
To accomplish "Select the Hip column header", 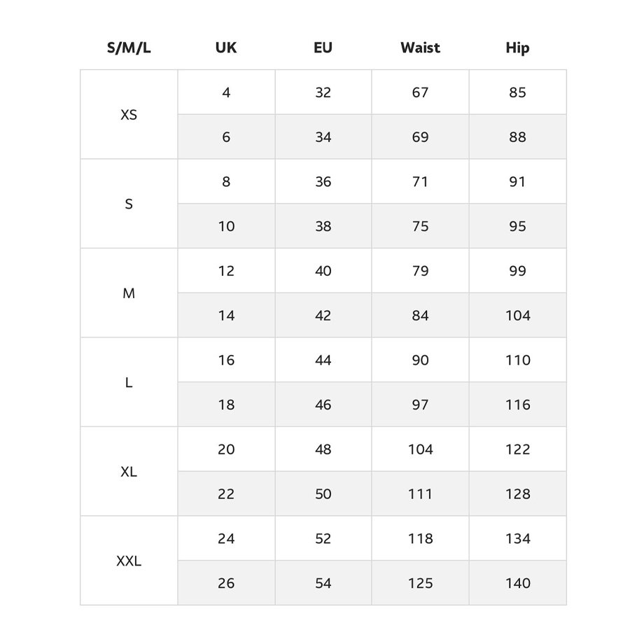I will coord(517,48).
